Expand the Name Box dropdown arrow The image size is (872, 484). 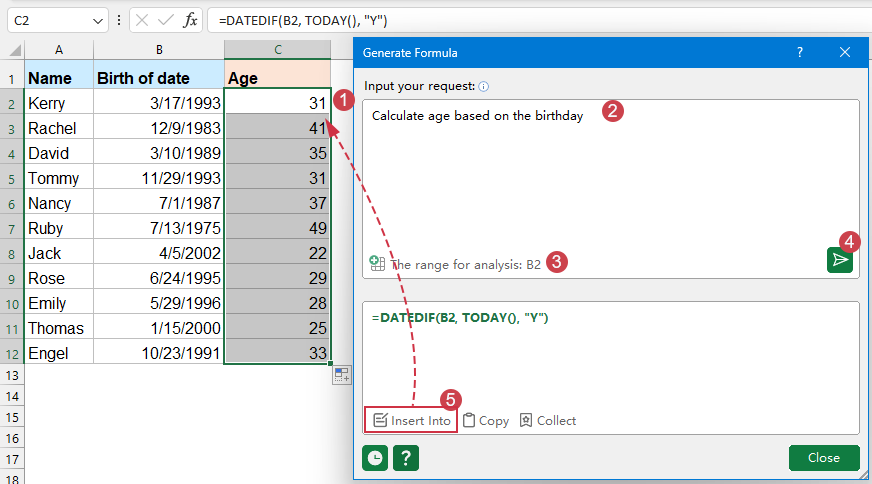coord(98,20)
